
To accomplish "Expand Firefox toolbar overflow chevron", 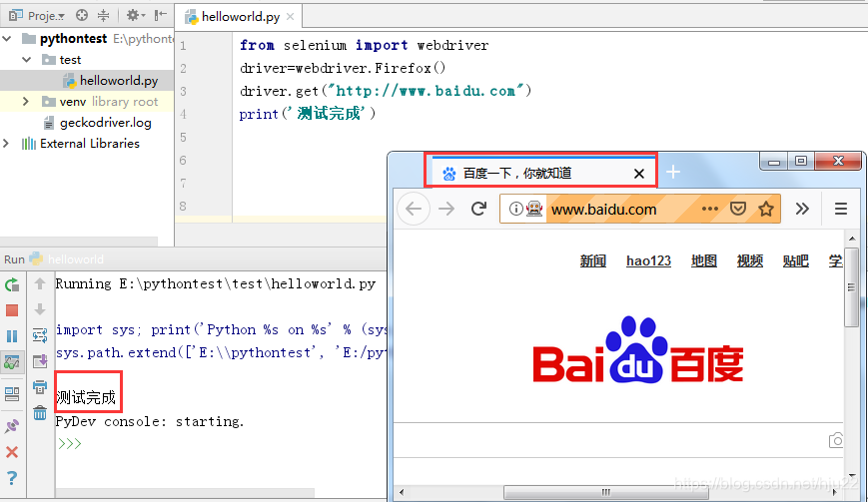I will [802, 209].
